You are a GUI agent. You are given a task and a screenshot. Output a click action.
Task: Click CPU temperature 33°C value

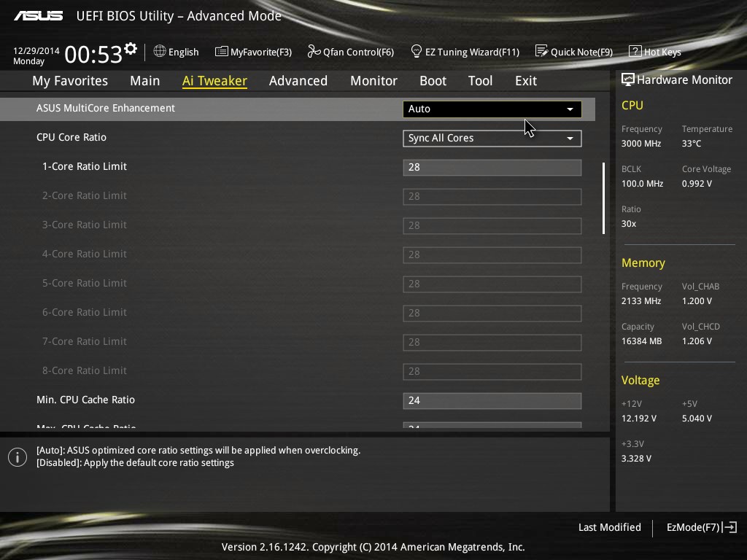692,144
